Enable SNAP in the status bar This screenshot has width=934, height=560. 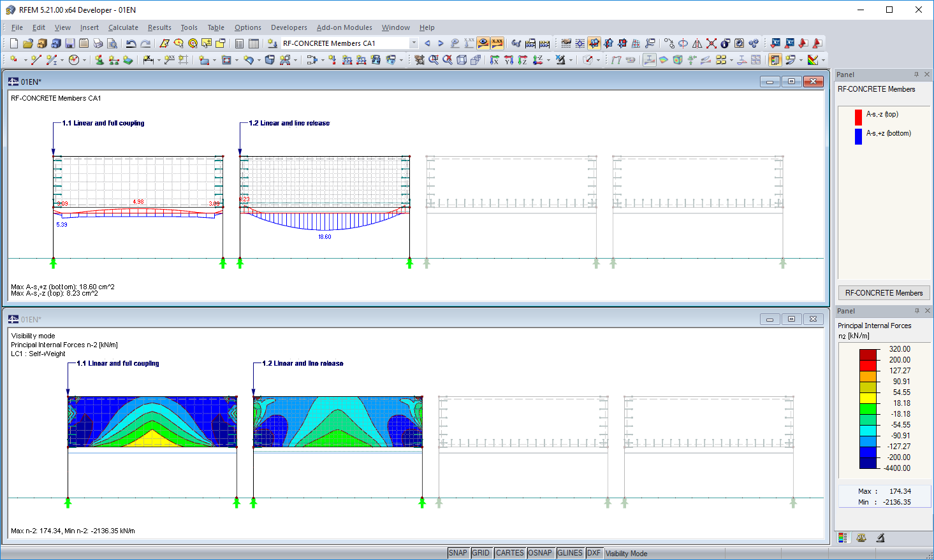458,553
